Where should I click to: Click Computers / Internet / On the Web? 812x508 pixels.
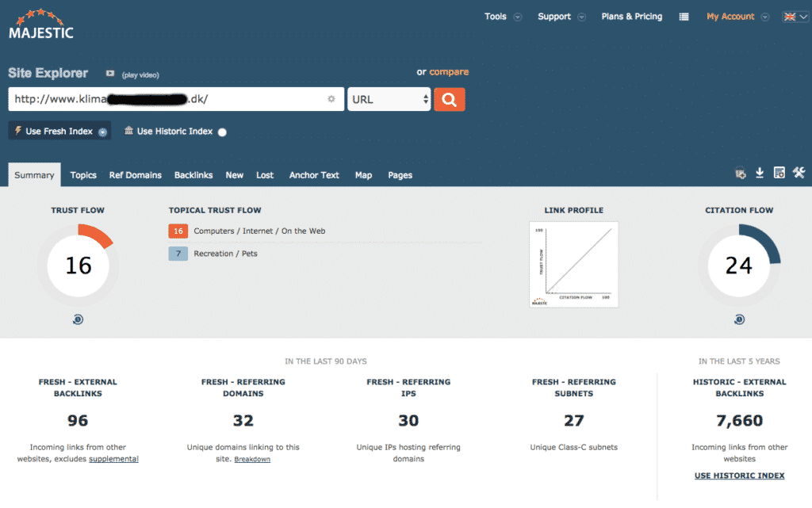click(259, 231)
